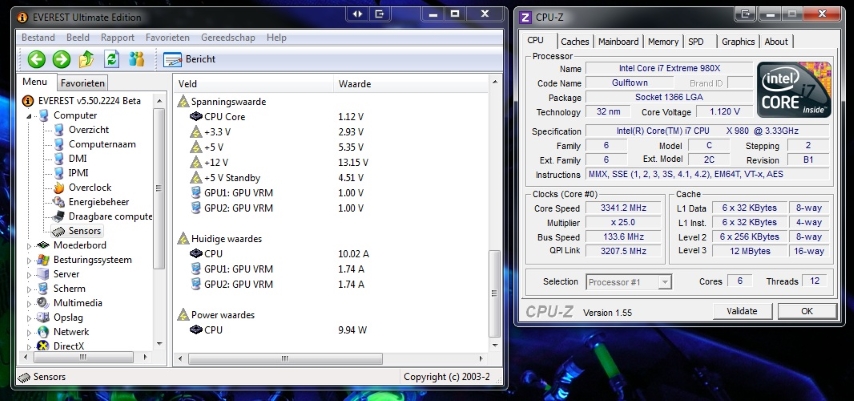
Task: Click the Spanningswaarde group heading
Action: [x=228, y=101]
